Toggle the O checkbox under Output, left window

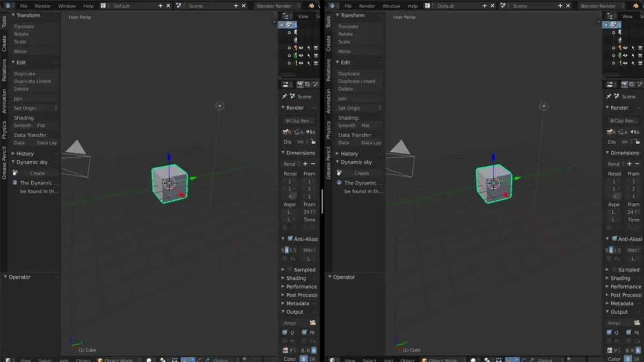click(x=285, y=333)
